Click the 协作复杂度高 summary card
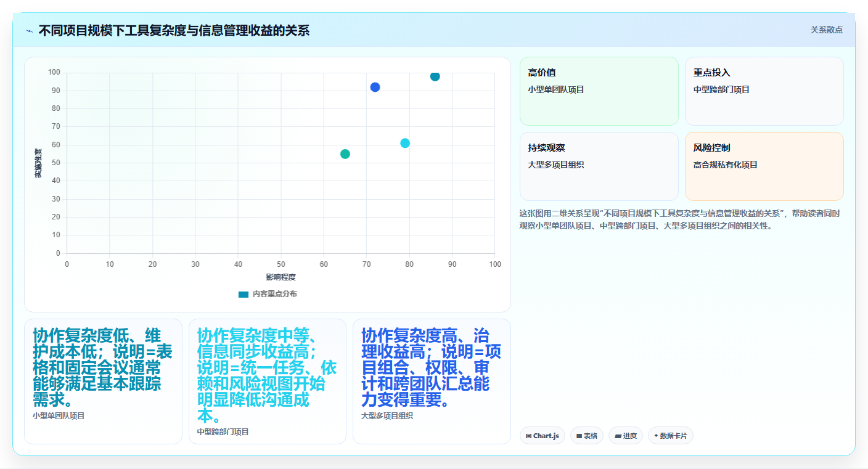The height and width of the screenshot is (469, 868). 432,381
